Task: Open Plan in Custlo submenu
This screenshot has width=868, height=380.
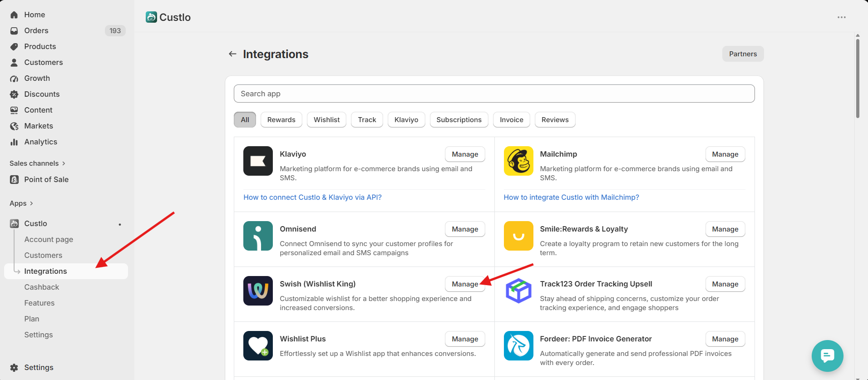Action: (32, 319)
